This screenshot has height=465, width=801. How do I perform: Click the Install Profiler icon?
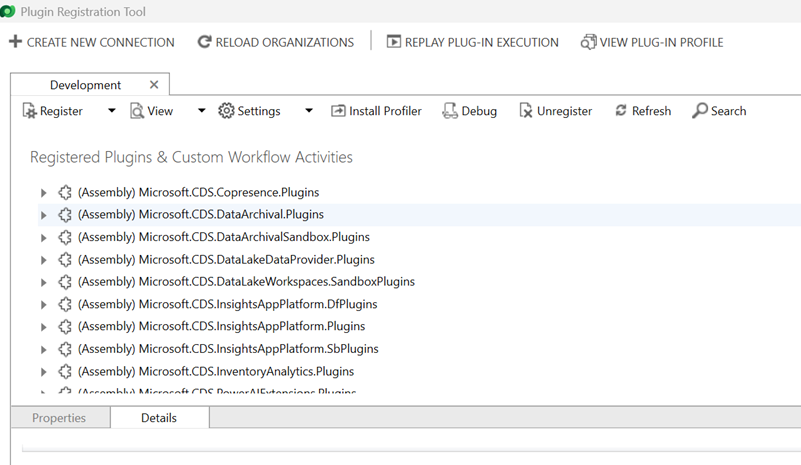point(338,111)
